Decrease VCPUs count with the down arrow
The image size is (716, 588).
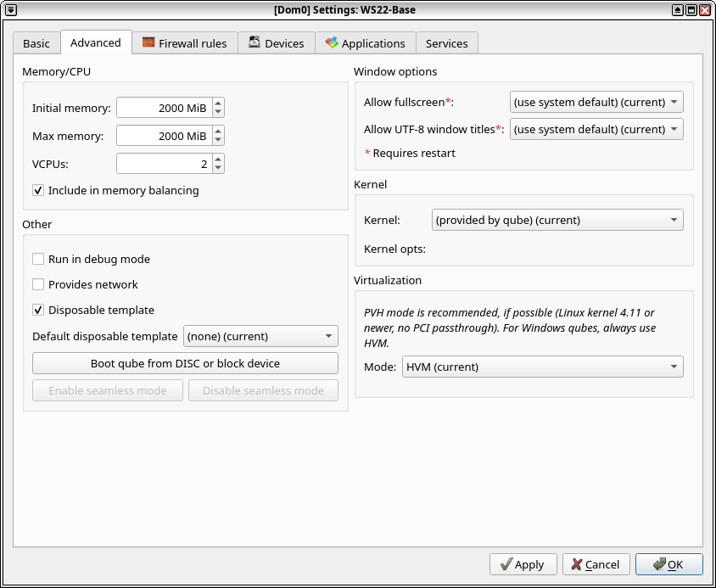coord(218,168)
